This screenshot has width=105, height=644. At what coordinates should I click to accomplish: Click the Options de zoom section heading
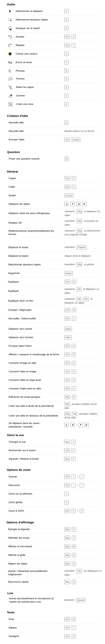(19, 470)
